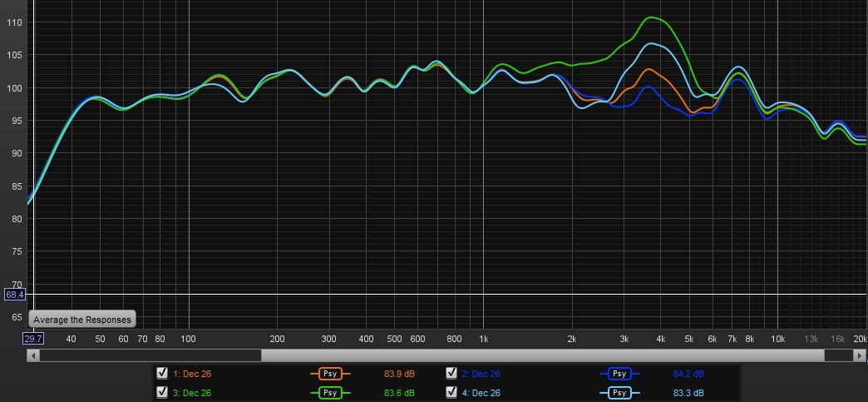Image resolution: width=868 pixels, height=402 pixels.
Task: Click the 100 Hz frequency axis label
Action: (189, 339)
